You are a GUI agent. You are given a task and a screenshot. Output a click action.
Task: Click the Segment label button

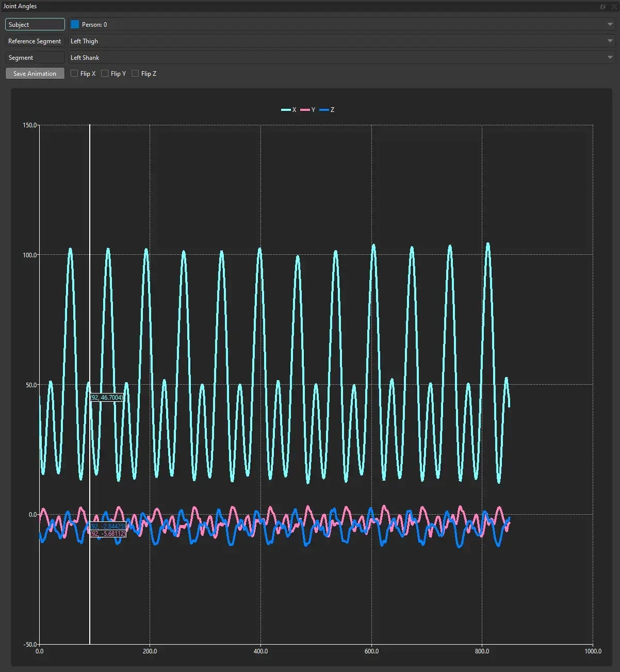coord(35,58)
